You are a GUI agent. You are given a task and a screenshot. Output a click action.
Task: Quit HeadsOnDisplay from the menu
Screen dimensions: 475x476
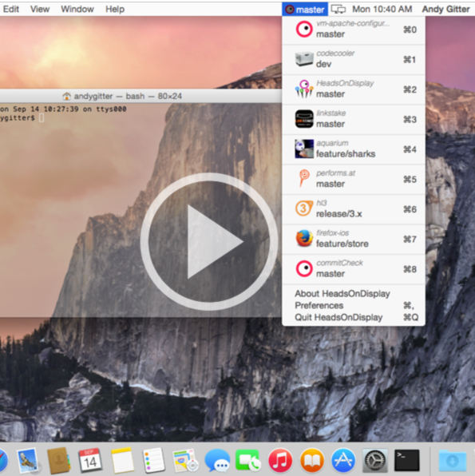pos(354,317)
